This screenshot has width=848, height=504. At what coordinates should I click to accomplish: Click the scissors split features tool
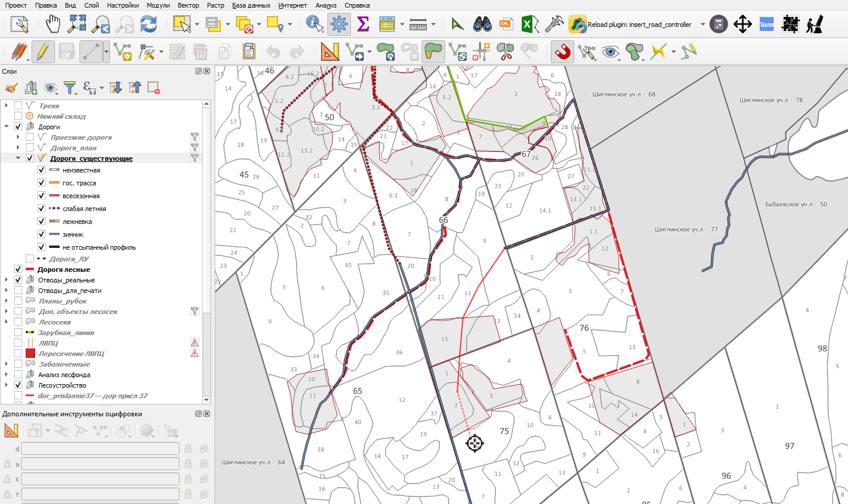pyautogui.click(x=505, y=52)
